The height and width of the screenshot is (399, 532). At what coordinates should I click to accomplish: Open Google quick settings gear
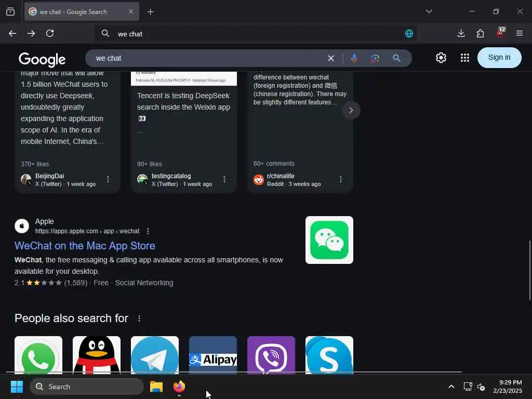441,58
